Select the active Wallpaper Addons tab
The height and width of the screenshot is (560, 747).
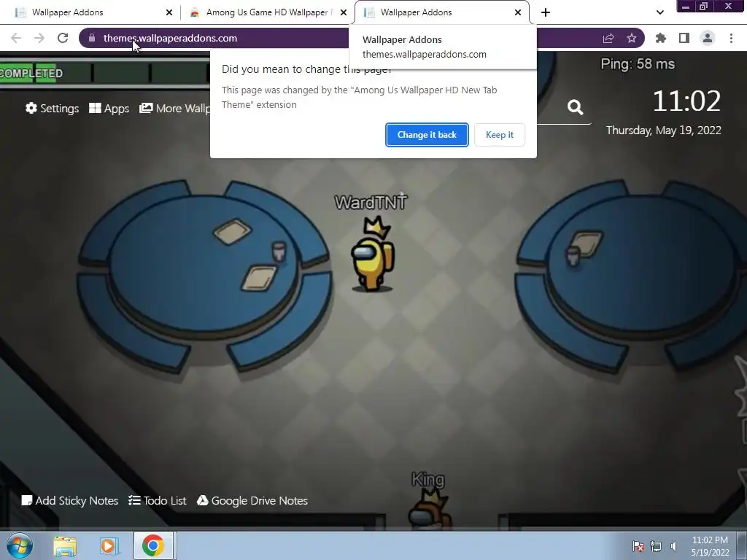pyautogui.click(x=441, y=12)
